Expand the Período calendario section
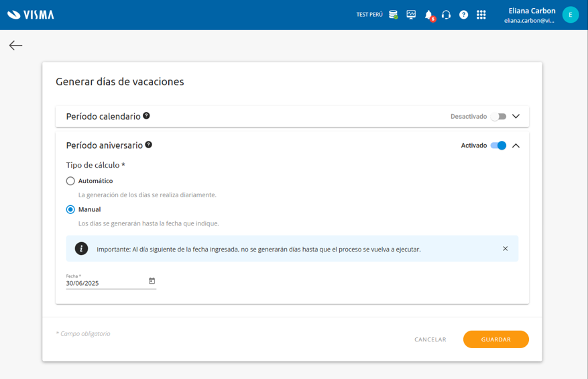This screenshot has width=588, height=379. point(516,117)
